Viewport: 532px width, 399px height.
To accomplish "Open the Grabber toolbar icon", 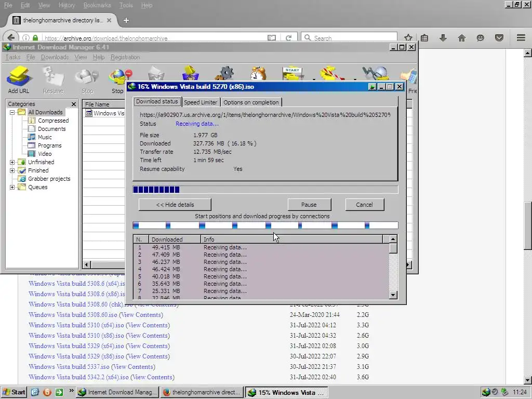I will 375,73.
